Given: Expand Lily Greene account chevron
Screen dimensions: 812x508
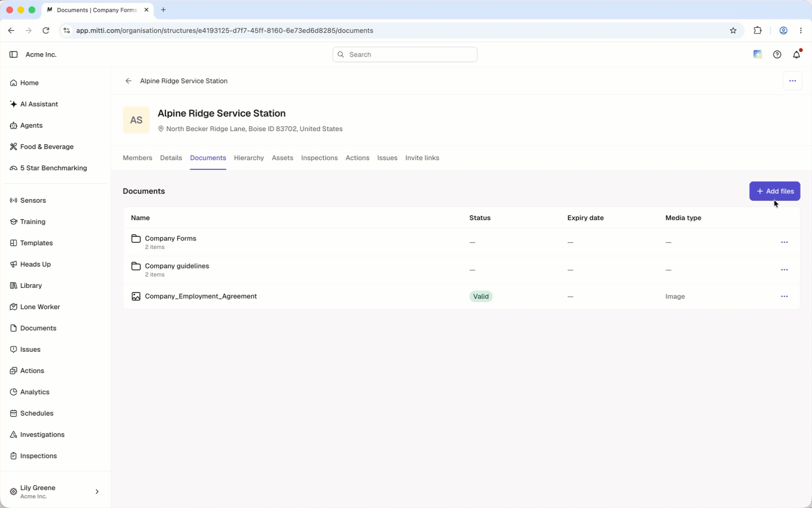Looking at the screenshot, I should (97, 492).
